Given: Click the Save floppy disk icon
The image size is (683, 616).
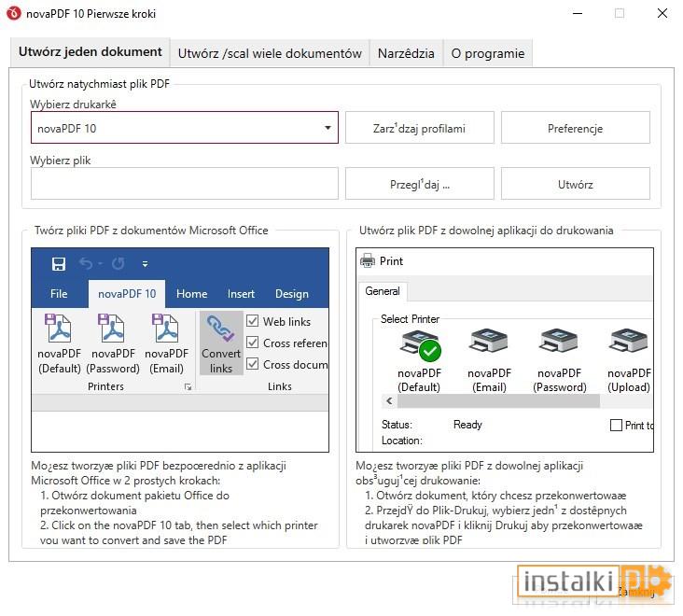Looking at the screenshot, I should pyautogui.click(x=59, y=263).
